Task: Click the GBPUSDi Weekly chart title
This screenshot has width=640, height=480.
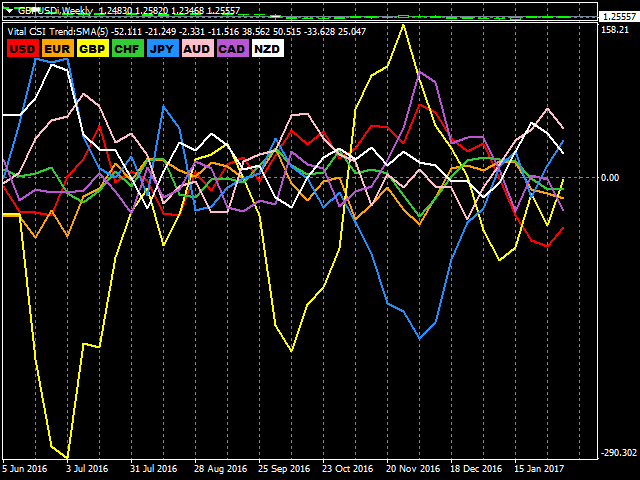Action: [x=55, y=11]
